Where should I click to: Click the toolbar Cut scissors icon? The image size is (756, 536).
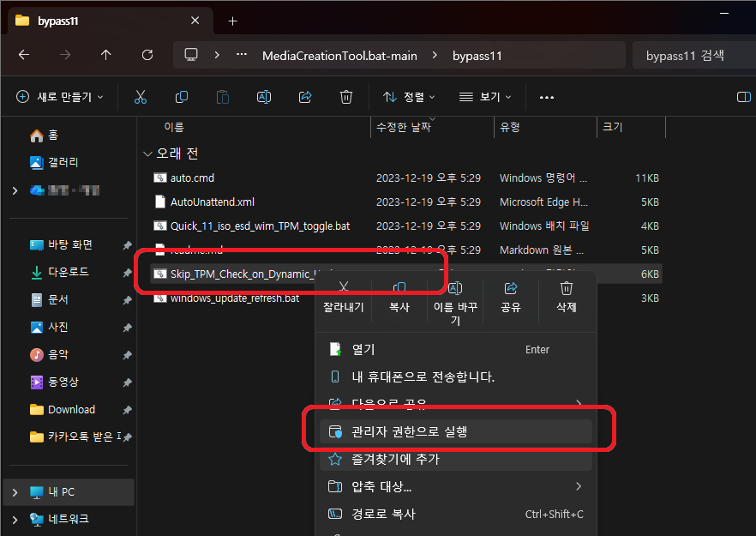tap(141, 97)
